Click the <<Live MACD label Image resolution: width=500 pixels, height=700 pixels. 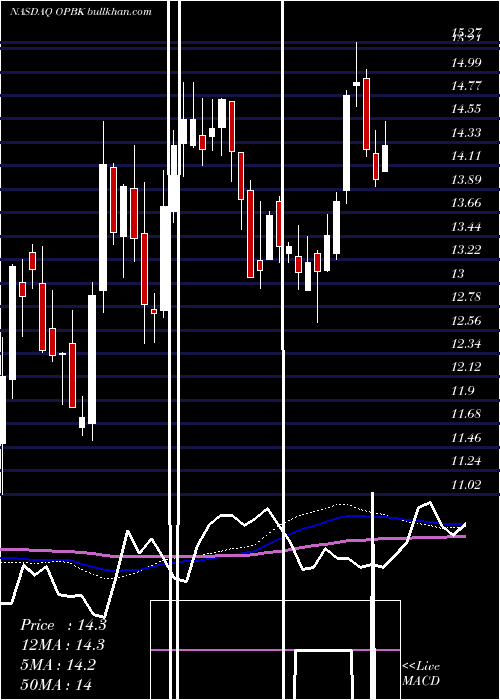[x=421, y=674]
